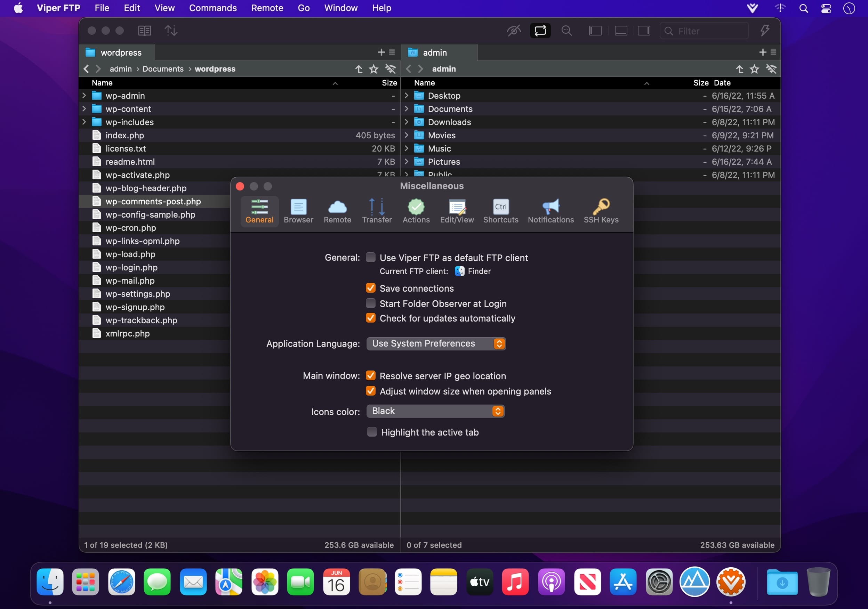868x609 pixels.
Task: Open the Notifications preferences pane
Action: [550, 211]
